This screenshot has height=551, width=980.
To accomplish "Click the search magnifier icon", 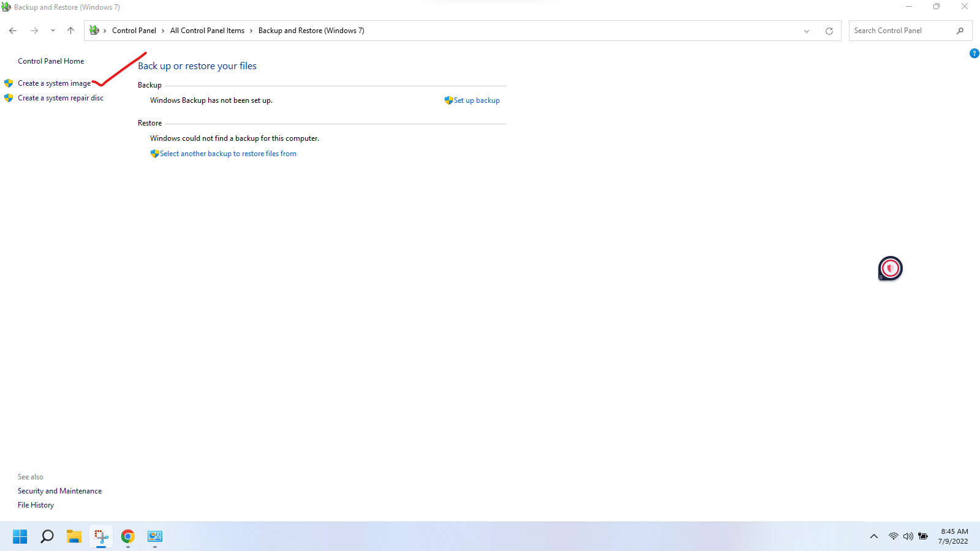I will pyautogui.click(x=960, y=31).
